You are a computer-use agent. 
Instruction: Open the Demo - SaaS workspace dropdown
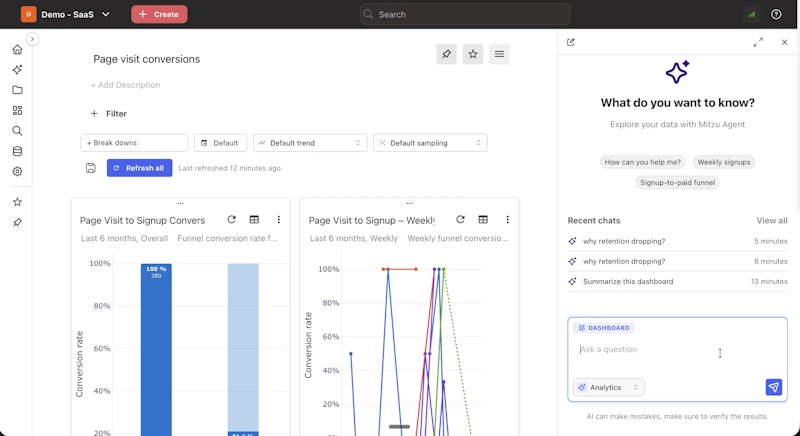[65, 14]
